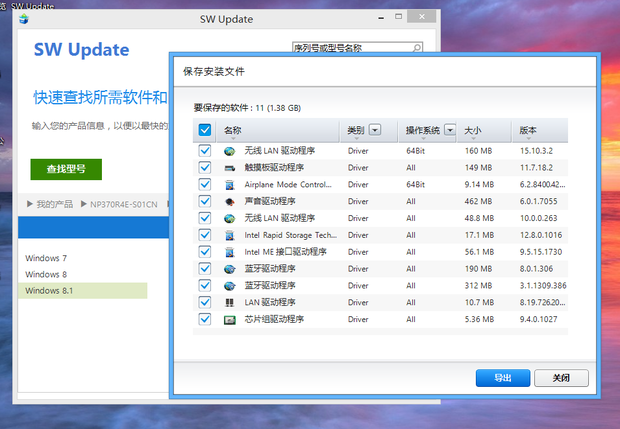This screenshot has height=429, width=620.
Task: Uncheck the Intel ME interface driver
Action: tap(205, 251)
